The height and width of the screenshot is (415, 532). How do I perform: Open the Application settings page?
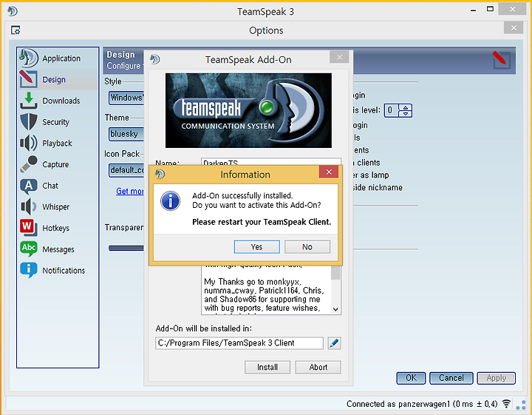point(61,58)
